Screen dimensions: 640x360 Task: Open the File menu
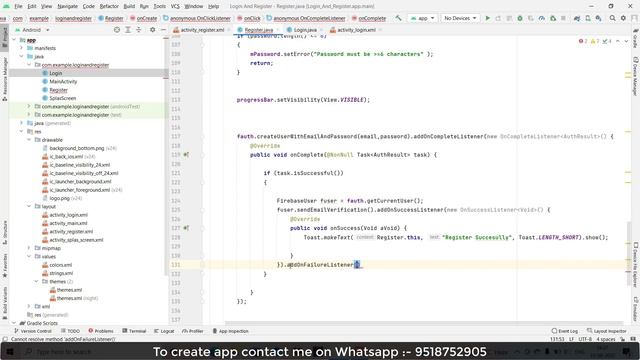pos(18,7)
